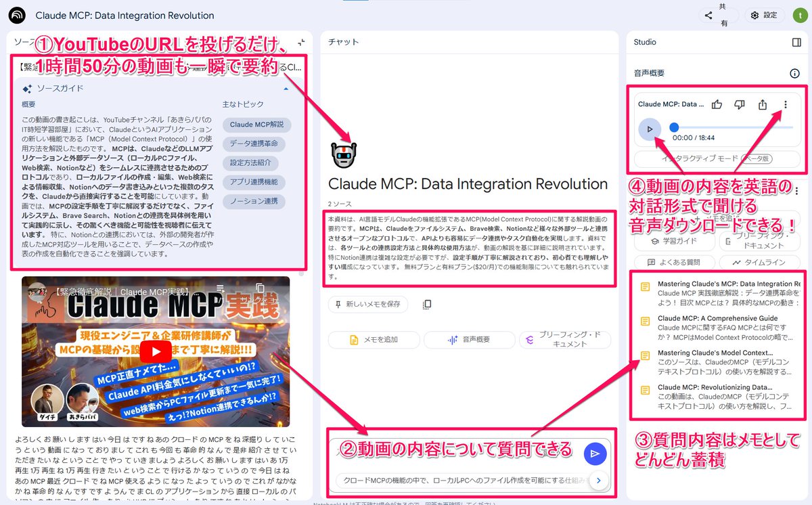Open the share (共有) dialog
Screen dimensions: 812x505
tap(719, 15)
